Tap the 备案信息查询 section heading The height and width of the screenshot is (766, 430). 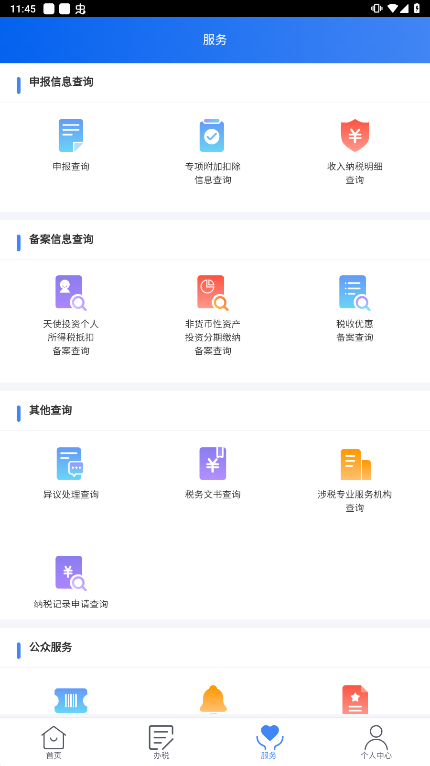pyautogui.click(x=61, y=239)
